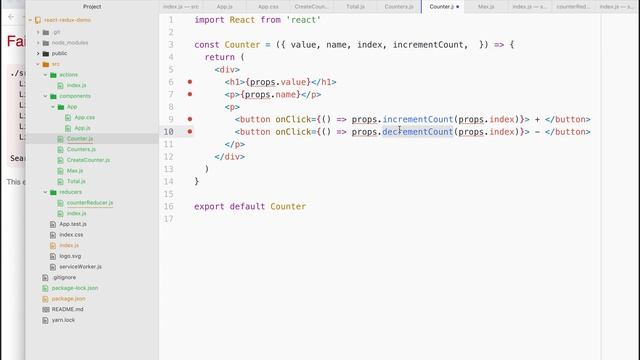Collapse the react-redux-demo project root
The height and width of the screenshot is (360, 640).
[x=30, y=20]
